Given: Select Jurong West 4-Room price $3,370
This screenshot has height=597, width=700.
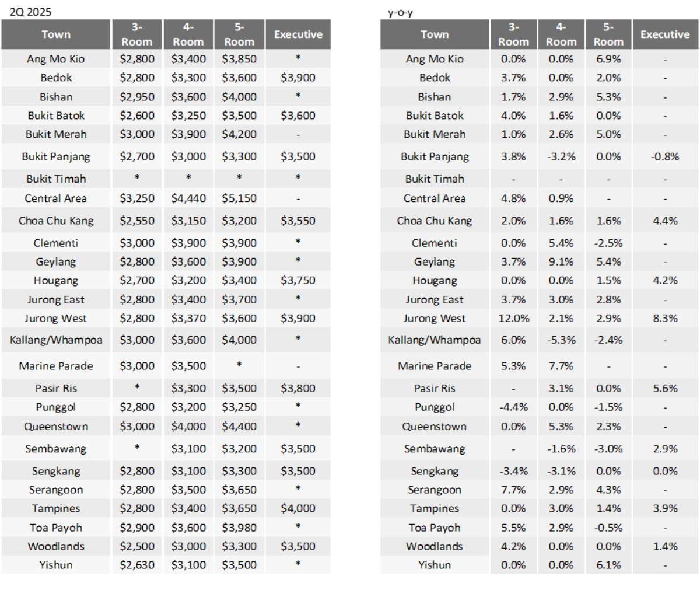Looking at the screenshot, I should click(188, 319).
